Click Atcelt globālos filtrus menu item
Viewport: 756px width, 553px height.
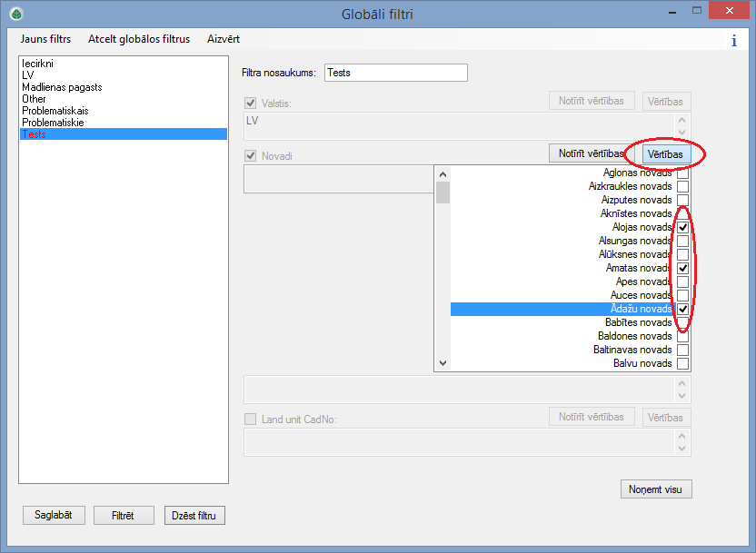coord(139,39)
